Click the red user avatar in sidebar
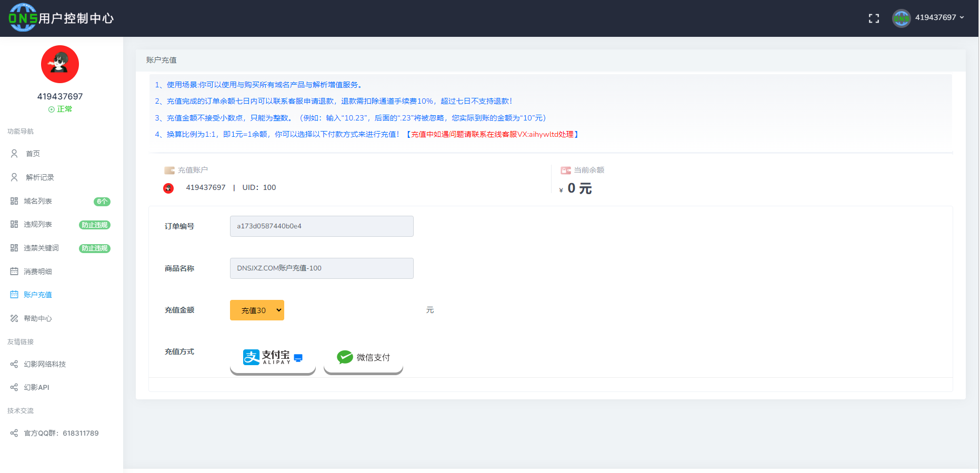980x473 pixels. coord(60,64)
